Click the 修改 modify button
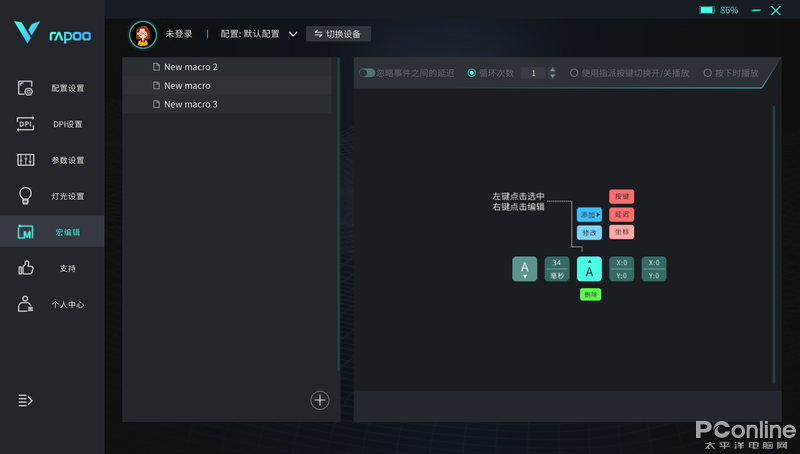 (x=589, y=233)
